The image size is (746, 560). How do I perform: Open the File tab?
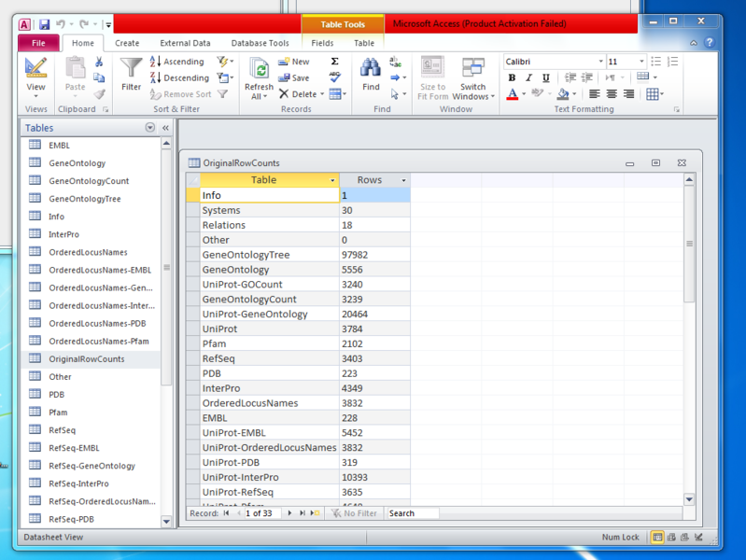coord(38,43)
